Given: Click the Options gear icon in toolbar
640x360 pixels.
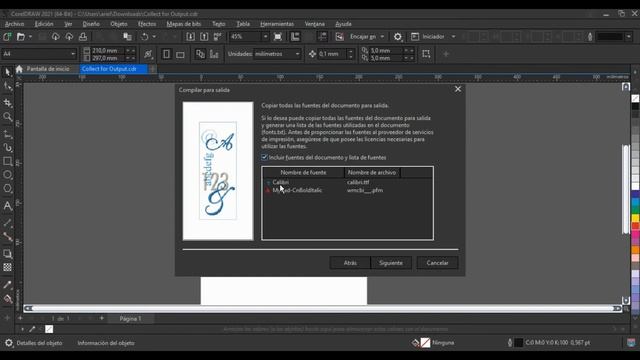Looking at the screenshot, I should pos(398,37).
